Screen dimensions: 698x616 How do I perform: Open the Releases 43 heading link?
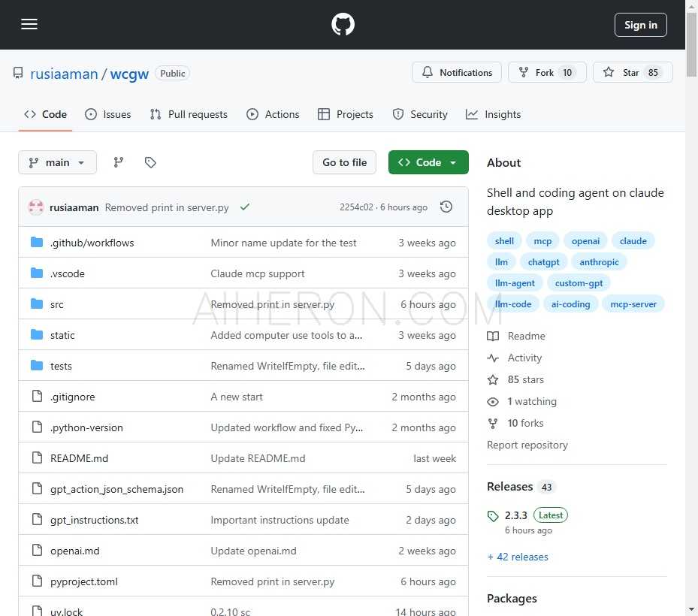(520, 487)
